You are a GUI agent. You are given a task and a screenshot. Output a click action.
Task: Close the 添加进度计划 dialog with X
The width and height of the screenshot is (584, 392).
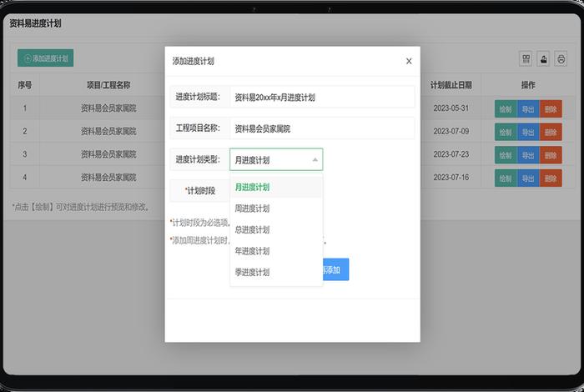[409, 61]
